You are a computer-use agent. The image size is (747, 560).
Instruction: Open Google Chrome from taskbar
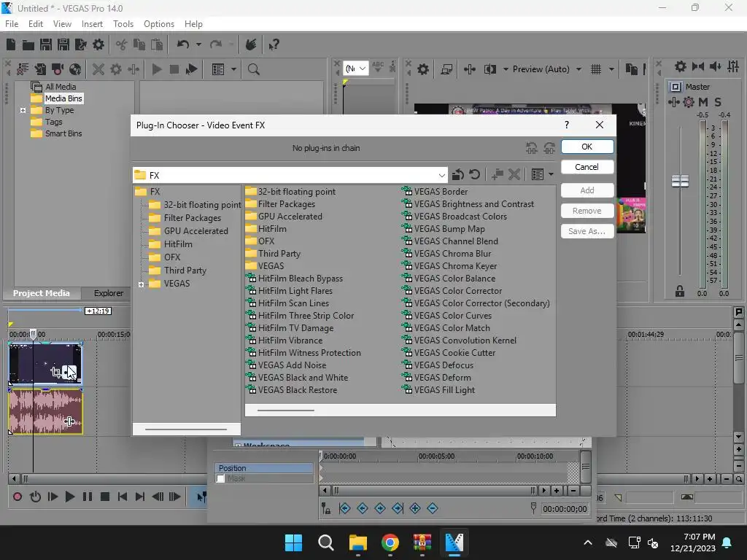pos(390,542)
